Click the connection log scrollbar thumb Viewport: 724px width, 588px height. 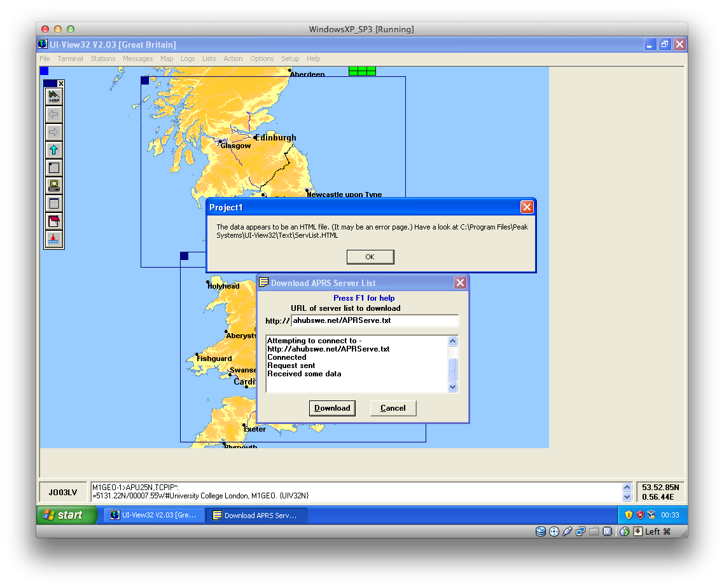pyautogui.click(x=452, y=369)
